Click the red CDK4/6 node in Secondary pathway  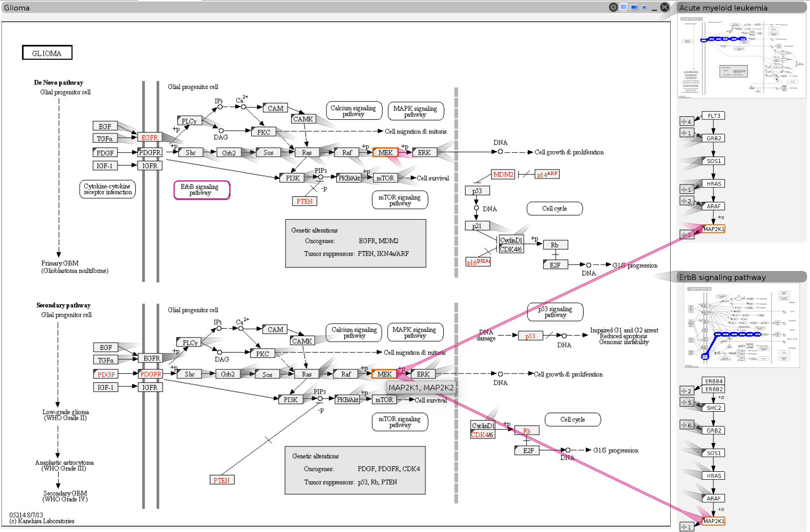[483, 435]
